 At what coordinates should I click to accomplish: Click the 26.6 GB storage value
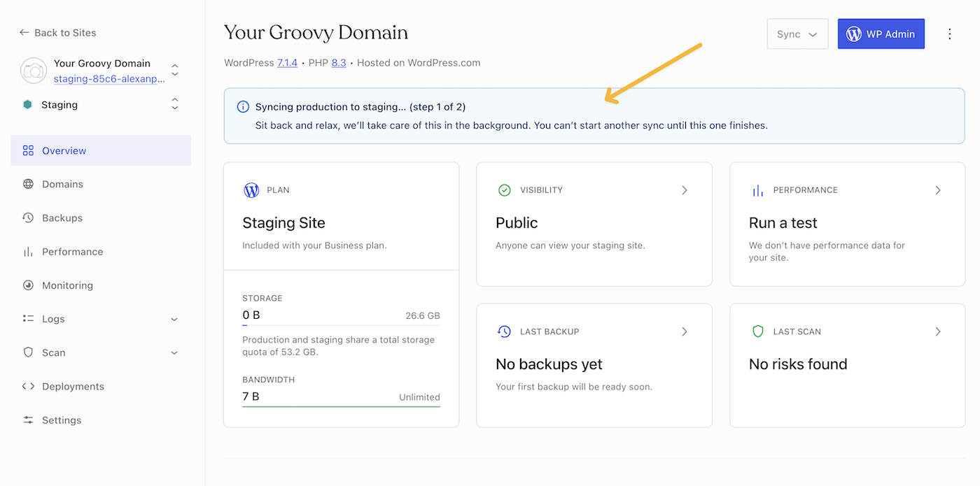(x=423, y=316)
